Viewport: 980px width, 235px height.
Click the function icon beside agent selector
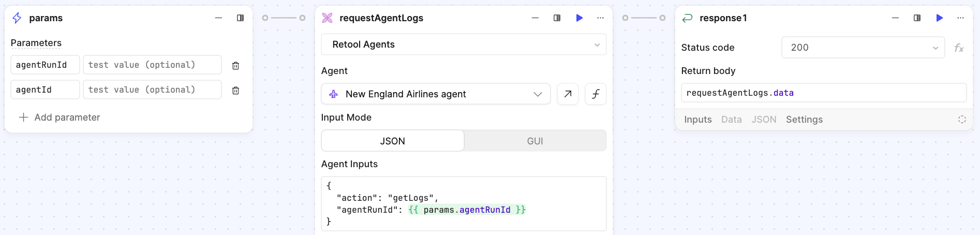click(596, 94)
